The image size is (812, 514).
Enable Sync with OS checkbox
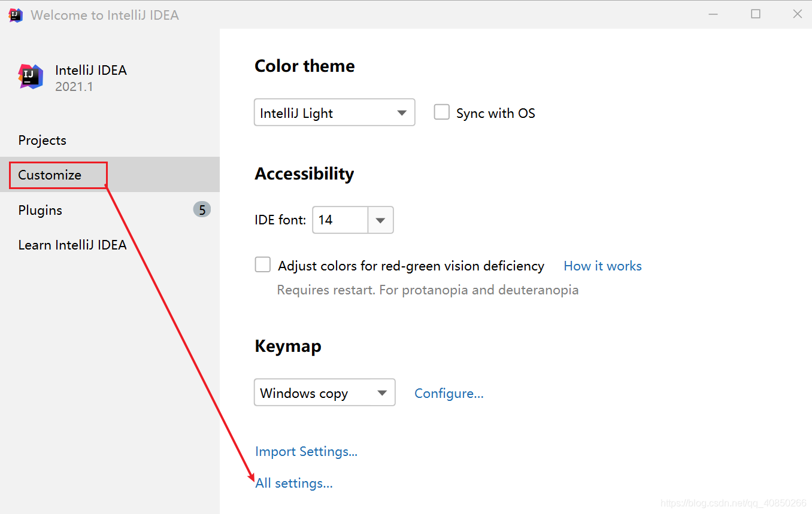click(x=442, y=112)
